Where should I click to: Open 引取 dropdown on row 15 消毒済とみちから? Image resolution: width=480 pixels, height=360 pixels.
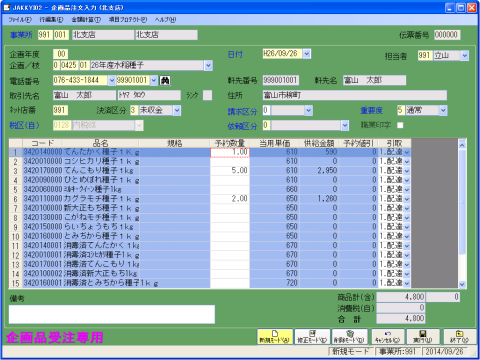(x=407, y=283)
